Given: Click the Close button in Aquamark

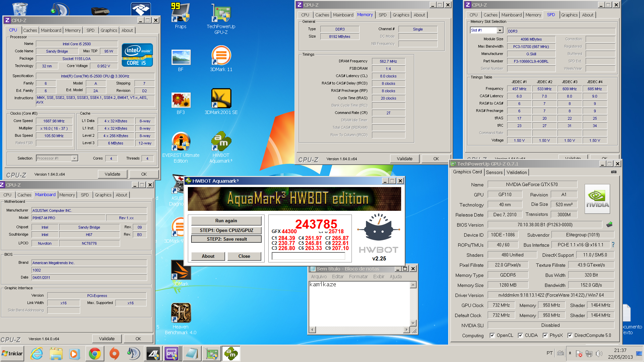Looking at the screenshot, I should [244, 256].
